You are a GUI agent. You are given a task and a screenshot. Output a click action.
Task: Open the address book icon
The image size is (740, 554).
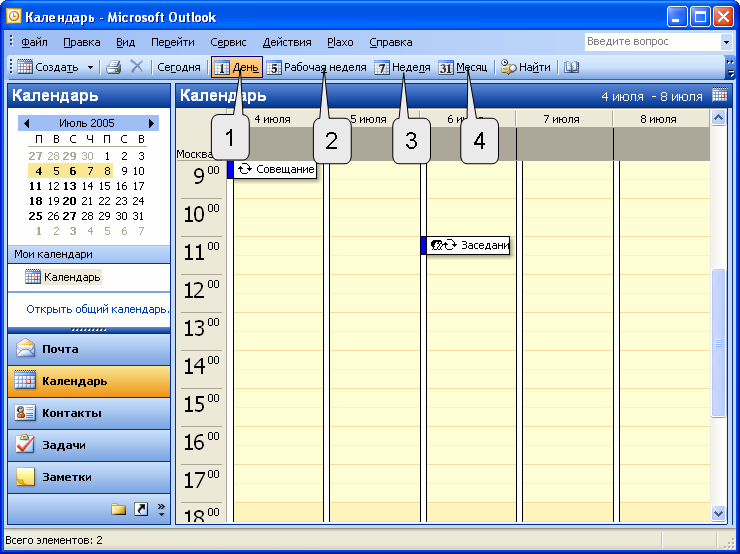[571, 67]
